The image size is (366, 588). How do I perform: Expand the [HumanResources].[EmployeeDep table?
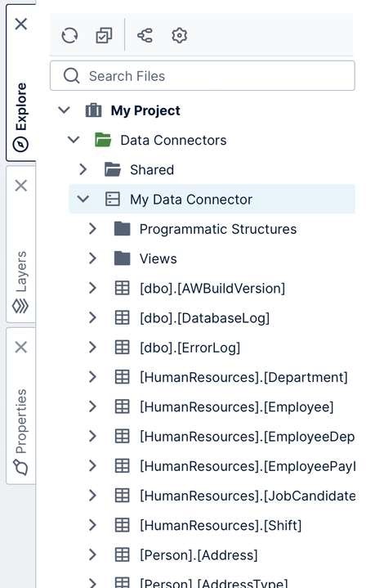[92, 436]
